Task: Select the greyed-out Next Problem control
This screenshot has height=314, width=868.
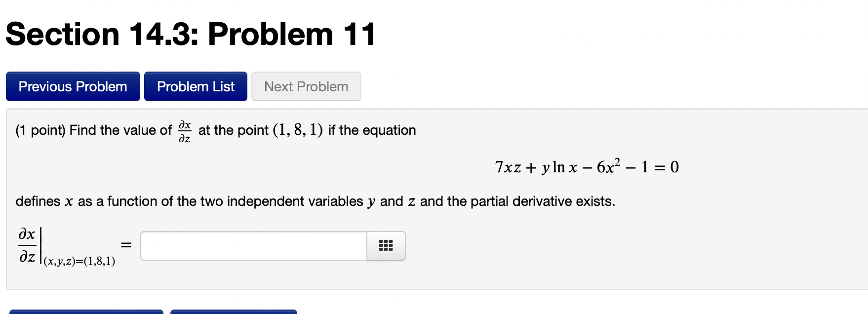Action: click(x=306, y=86)
